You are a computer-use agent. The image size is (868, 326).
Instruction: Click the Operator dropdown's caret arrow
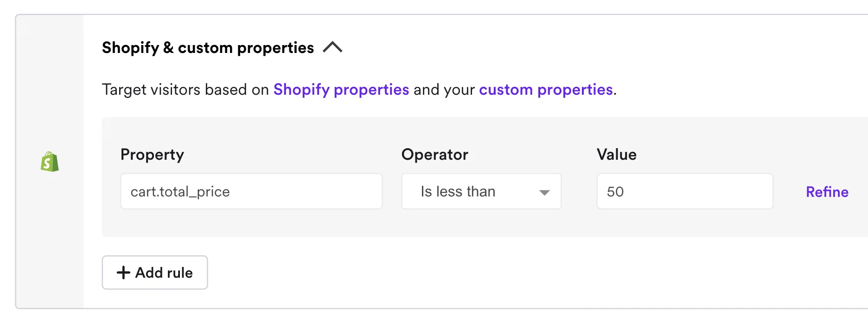coord(544,192)
